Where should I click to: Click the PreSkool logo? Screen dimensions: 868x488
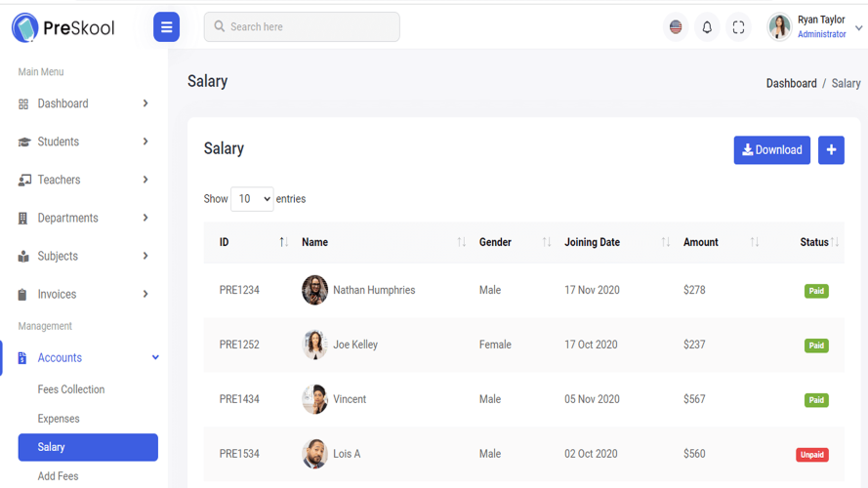pos(63,27)
